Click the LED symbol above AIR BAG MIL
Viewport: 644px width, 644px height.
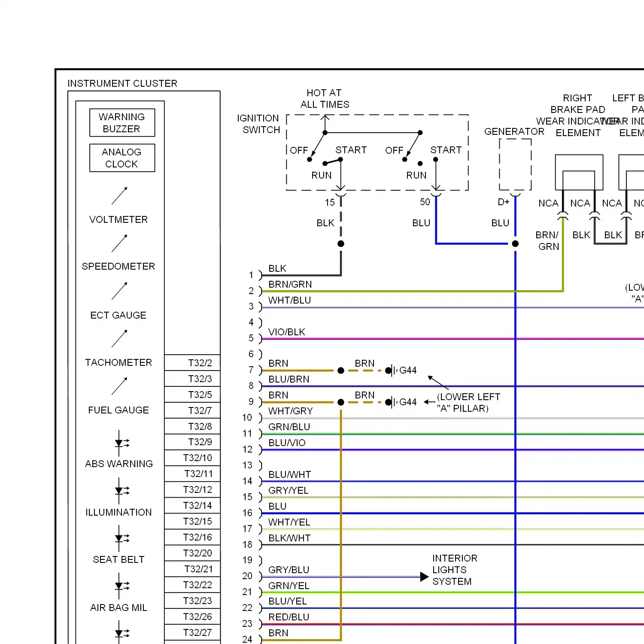[x=122, y=586]
